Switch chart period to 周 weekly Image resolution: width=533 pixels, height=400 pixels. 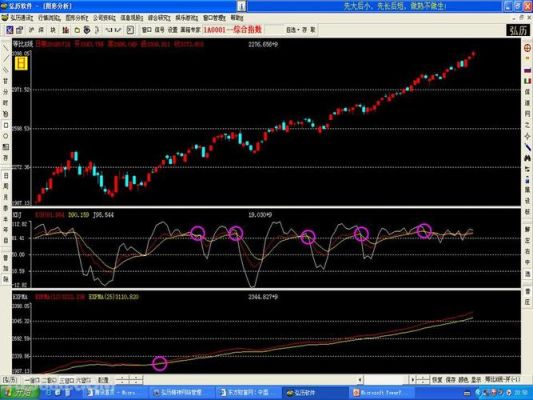coord(6,187)
